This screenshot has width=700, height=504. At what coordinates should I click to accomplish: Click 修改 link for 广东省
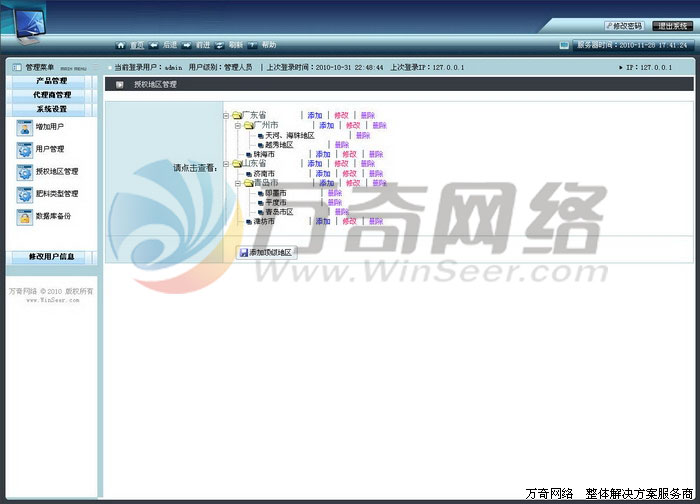(x=341, y=116)
